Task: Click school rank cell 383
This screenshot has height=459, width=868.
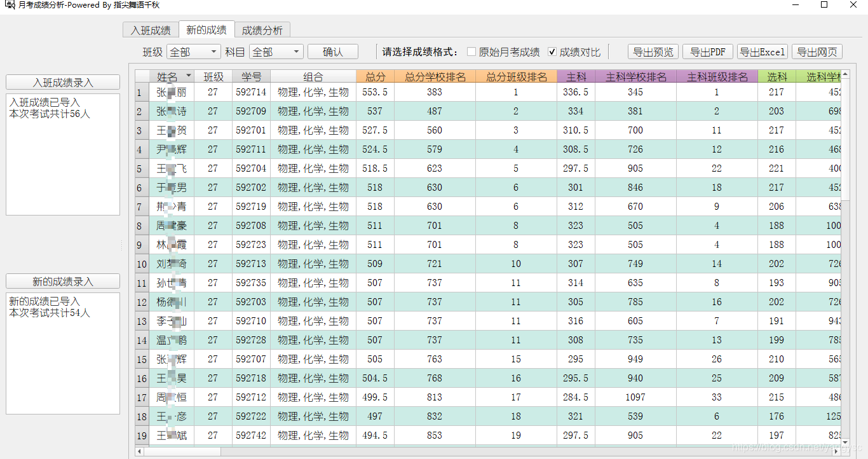Action: click(435, 92)
